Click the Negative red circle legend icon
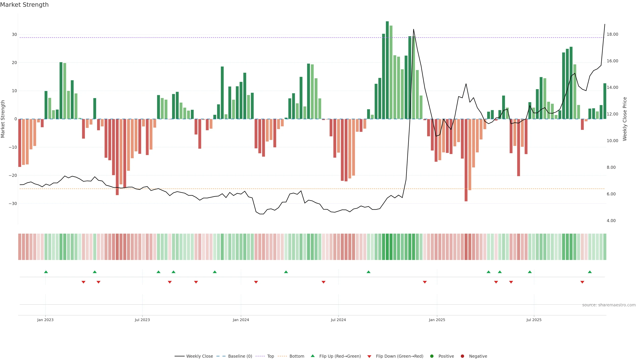 coord(462,356)
